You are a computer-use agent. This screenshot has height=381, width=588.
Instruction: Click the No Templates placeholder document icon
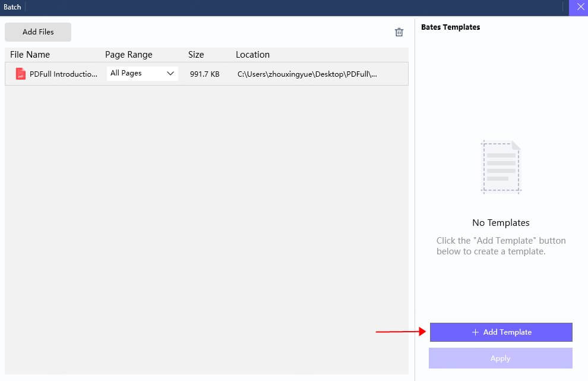point(501,167)
